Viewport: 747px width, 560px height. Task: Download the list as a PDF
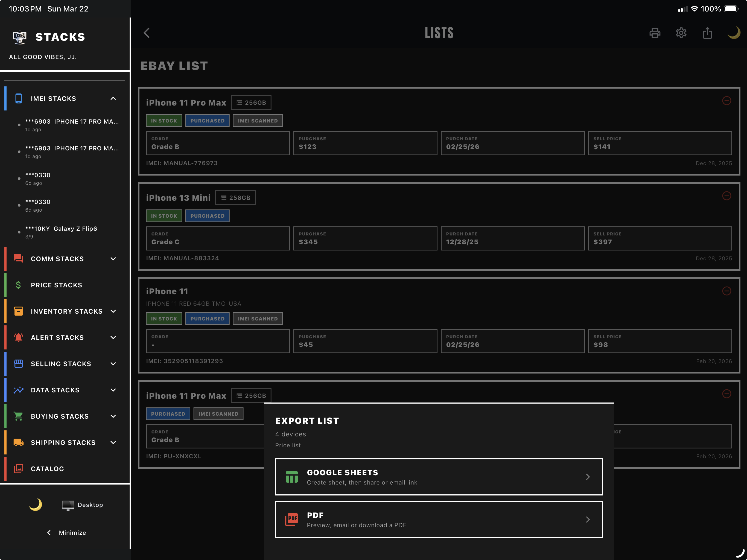(439, 520)
